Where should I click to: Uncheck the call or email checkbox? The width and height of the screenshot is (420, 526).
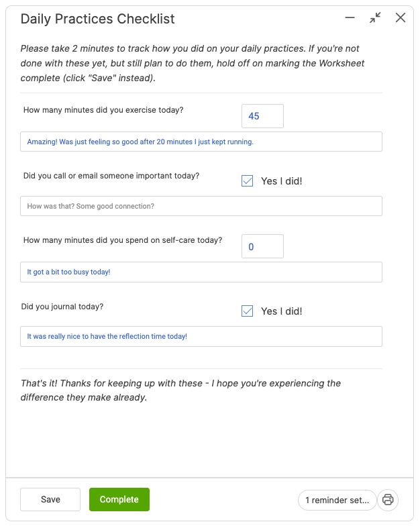248,181
